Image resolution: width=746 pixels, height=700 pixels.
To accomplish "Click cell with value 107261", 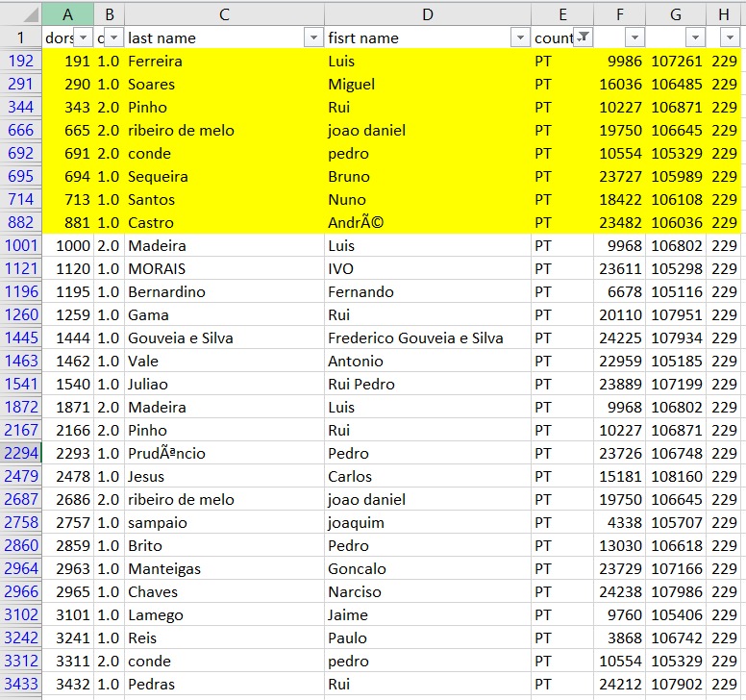I will [x=676, y=61].
